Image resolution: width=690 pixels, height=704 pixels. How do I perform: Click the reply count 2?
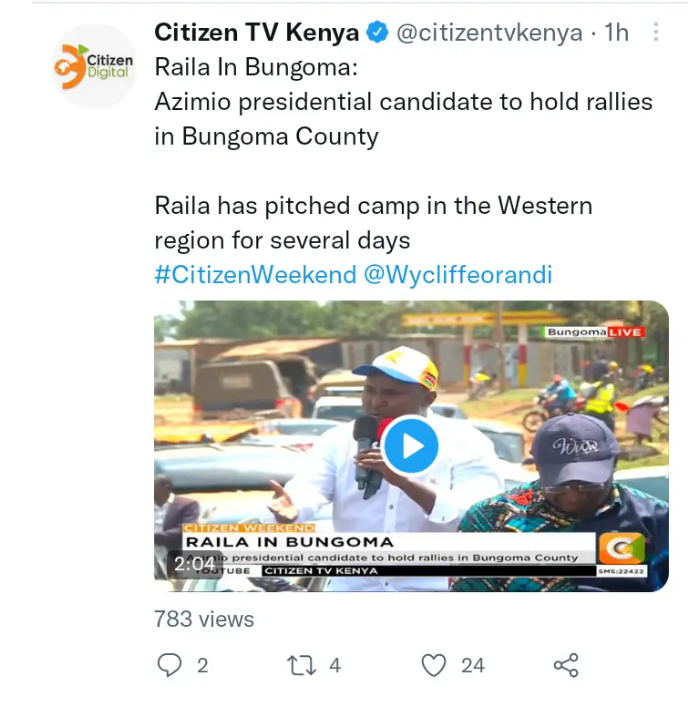[202, 665]
